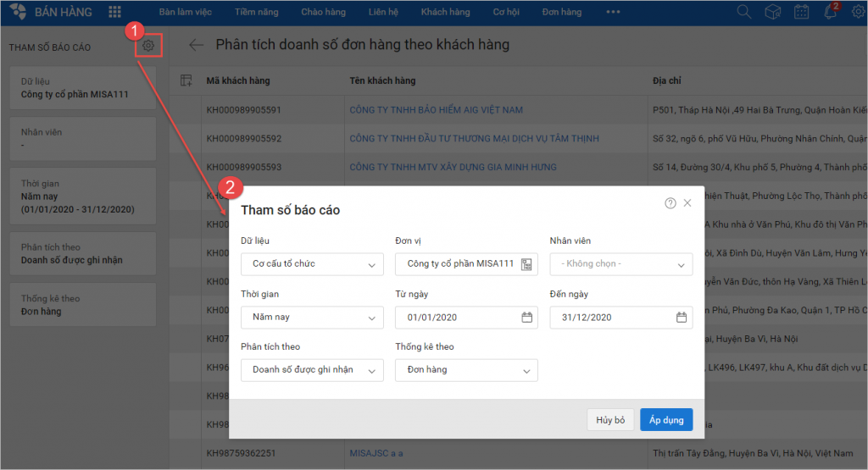Image resolution: width=868 pixels, height=470 pixels.
Task: Close the Tham số báo cáo dialog
Action: [x=687, y=203]
